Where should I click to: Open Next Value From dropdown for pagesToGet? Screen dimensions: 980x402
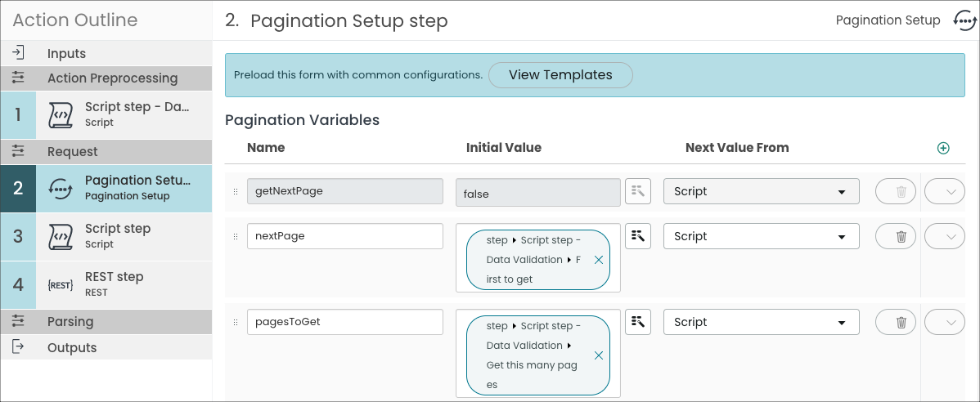pyautogui.click(x=761, y=322)
